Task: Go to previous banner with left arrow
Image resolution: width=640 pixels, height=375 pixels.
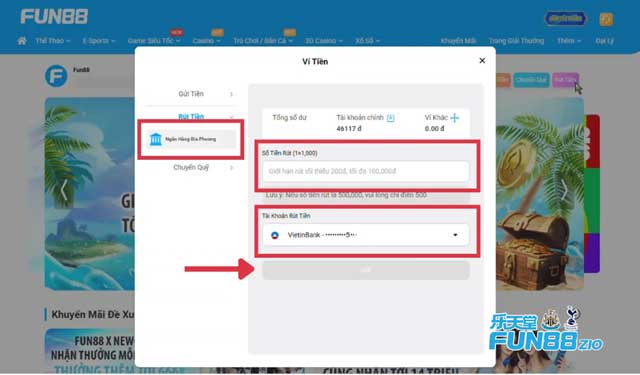Action: coord(64,190)
